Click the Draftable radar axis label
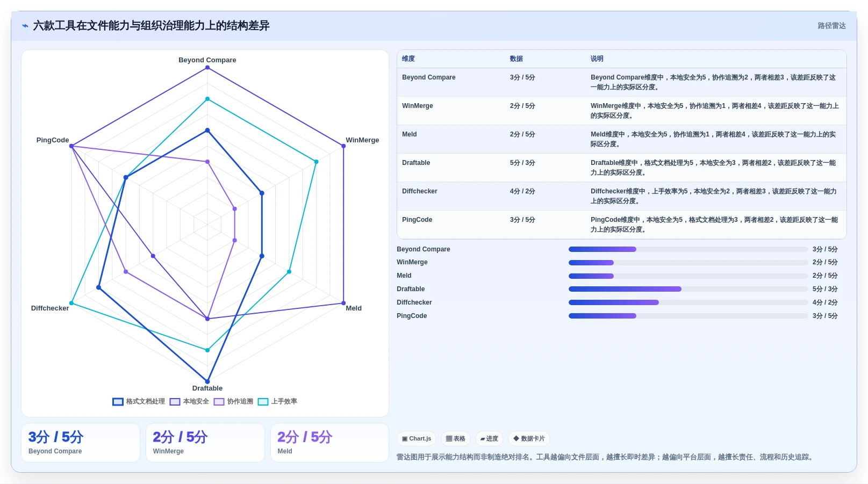The image size is (868, 484). 207,388
